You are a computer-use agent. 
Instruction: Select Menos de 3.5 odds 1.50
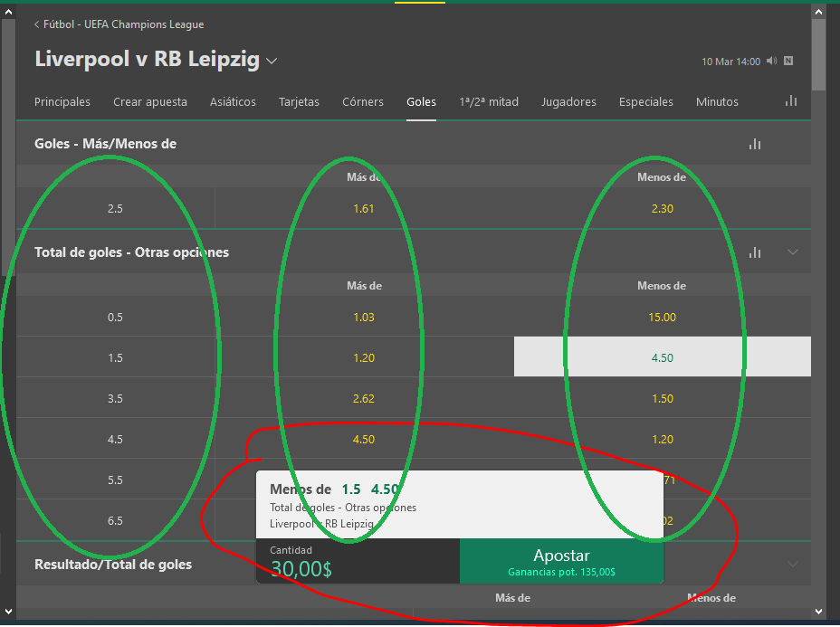[x=663, y=398]
